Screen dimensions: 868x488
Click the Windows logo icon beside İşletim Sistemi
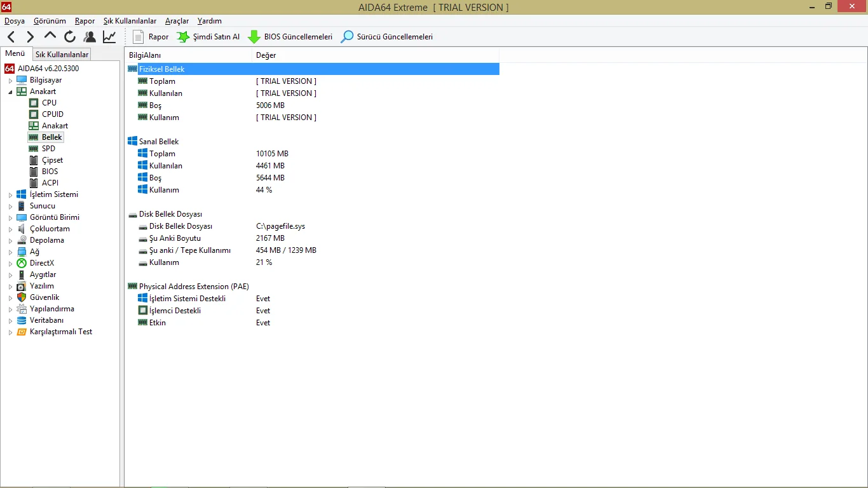[x=22, y=194]
